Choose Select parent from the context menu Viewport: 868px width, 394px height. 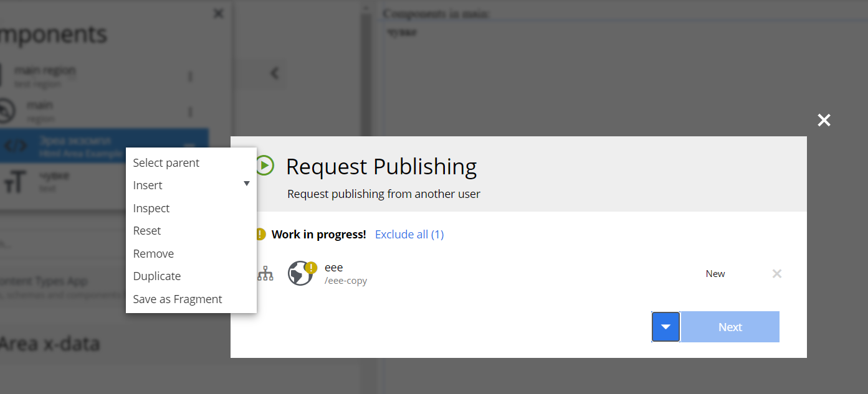166,162
